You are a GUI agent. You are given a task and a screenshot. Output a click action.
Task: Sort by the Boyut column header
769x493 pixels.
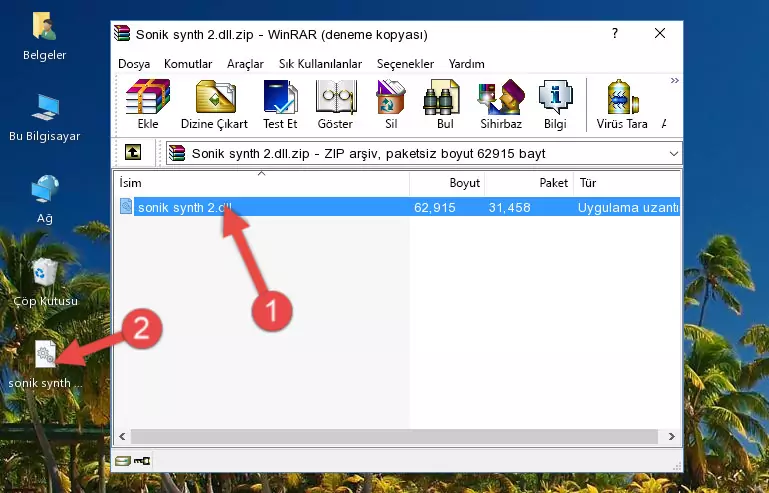447,183
